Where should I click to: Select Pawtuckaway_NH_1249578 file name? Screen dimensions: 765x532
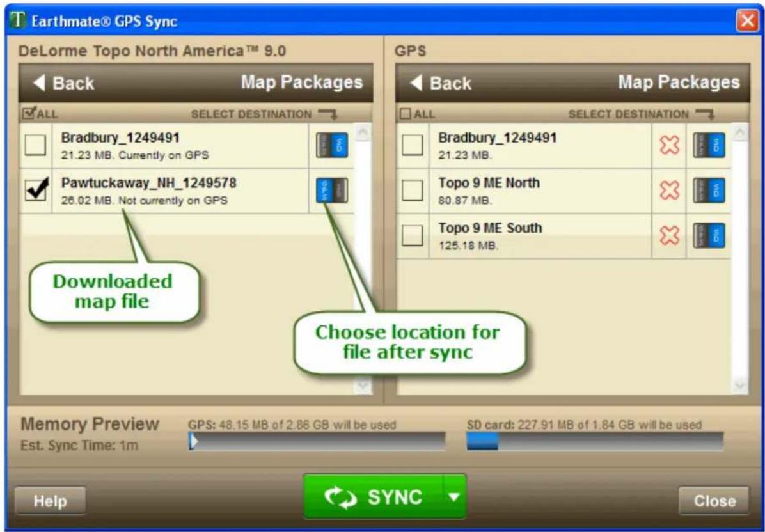click(149, 183)
